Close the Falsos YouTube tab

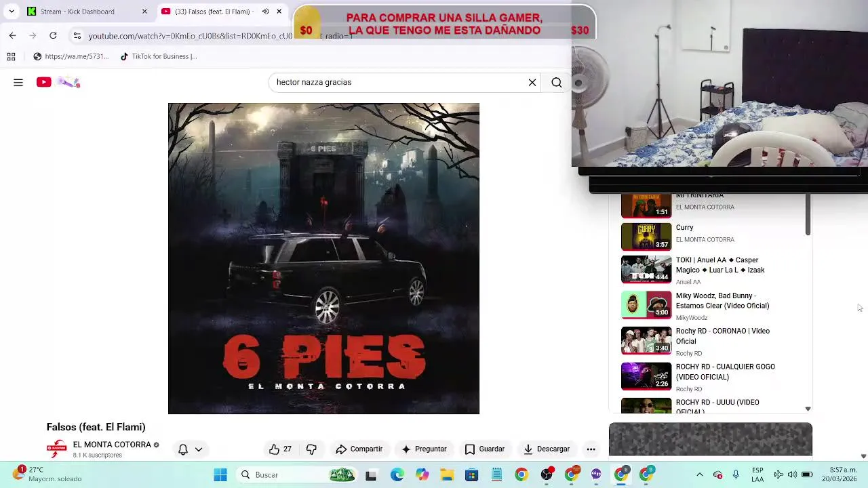[x=279, y=12]
